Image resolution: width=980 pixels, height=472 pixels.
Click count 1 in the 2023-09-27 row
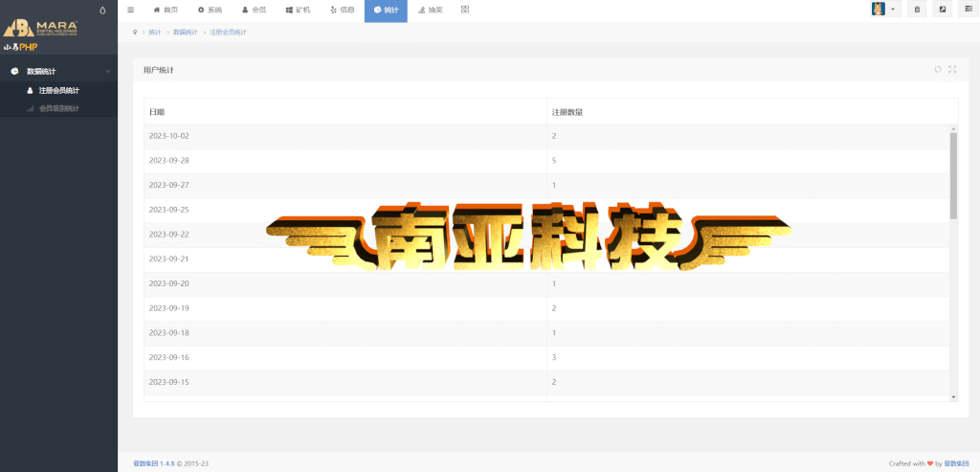pyautogui.click(x=554, y=185)
